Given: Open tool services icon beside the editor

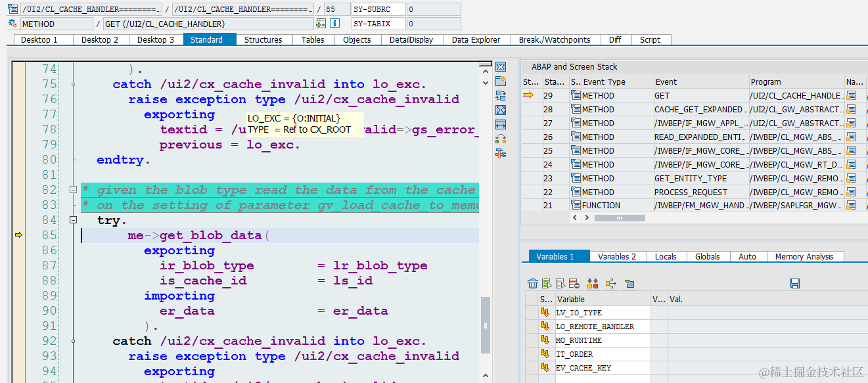Looking at the screenshot, I should 501,154.
